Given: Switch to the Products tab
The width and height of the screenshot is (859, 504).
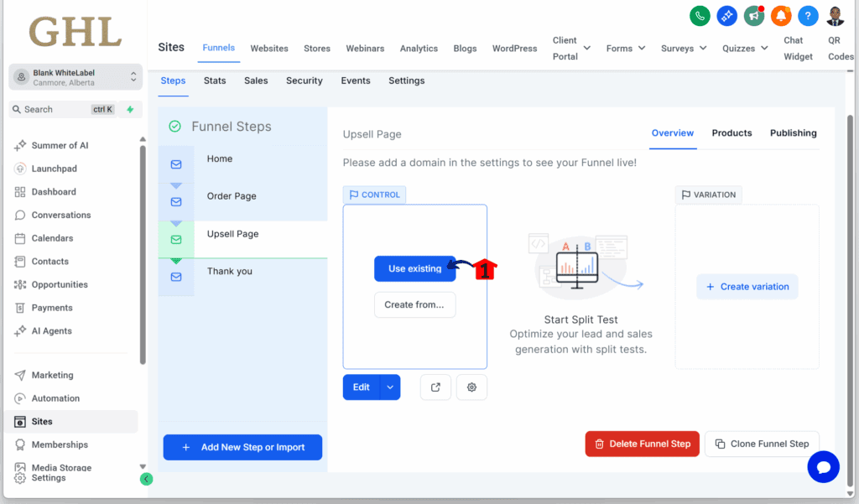Looking at the screenshot, I should 731,133.
